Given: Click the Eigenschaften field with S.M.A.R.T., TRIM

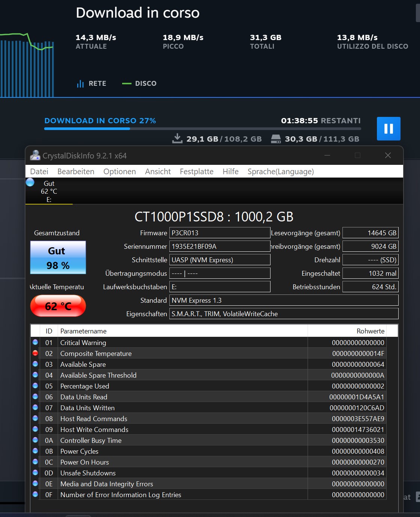Looking at the screenshot, I should click(x=284, y=314).
